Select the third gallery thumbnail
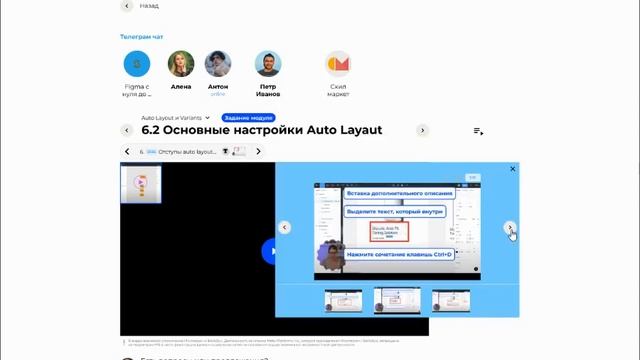 [451, 301]
